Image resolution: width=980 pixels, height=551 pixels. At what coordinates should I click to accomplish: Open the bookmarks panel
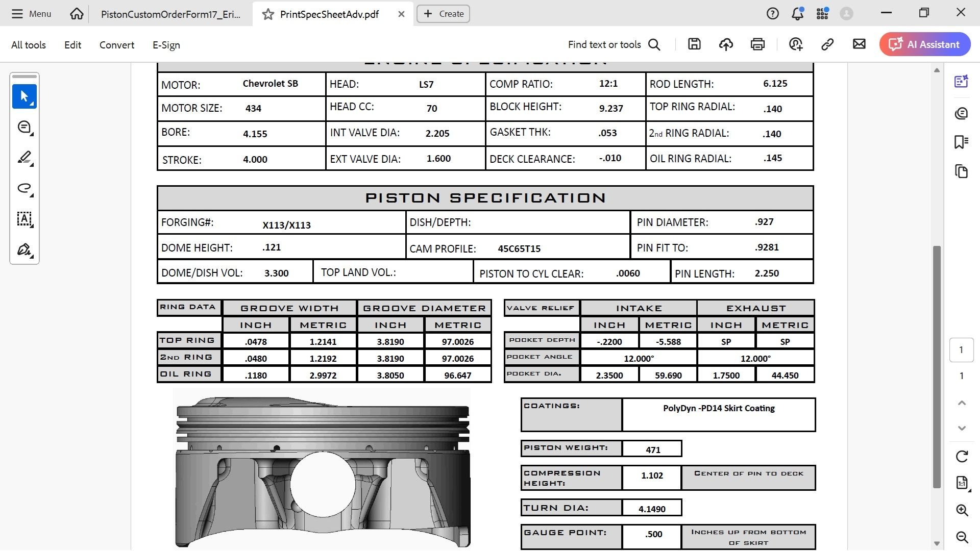(x=961, y=142)
